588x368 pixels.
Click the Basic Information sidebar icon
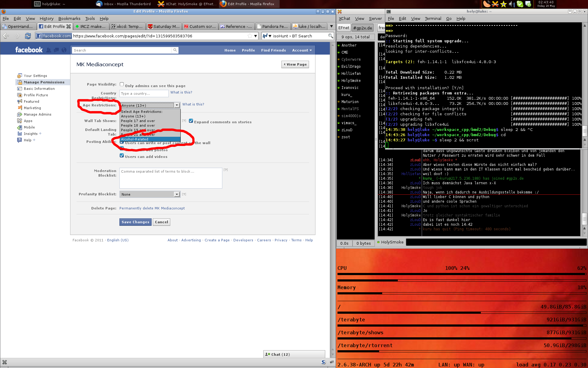point(20,89)
